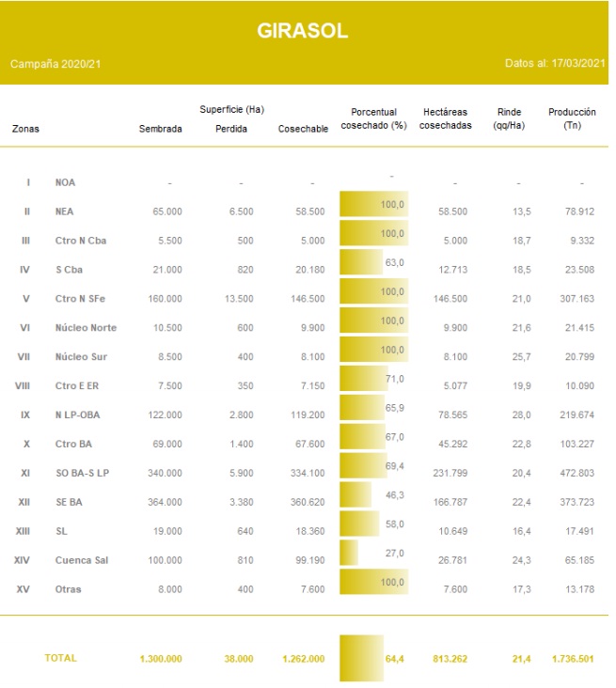Image resolution: width=616 pixels, height=688 pixels.
Task: Select the Cosechable column header
Action: pyautogui.click(x=303, y=129)
